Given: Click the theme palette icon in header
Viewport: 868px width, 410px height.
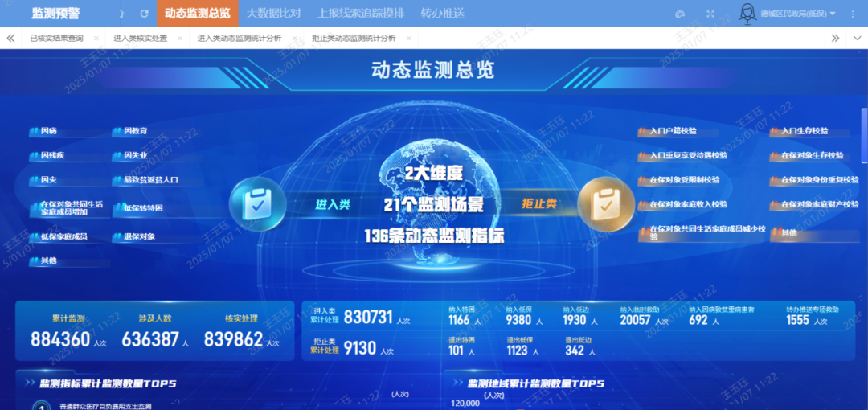Looking at the screenshot, I should coord(680,14).
